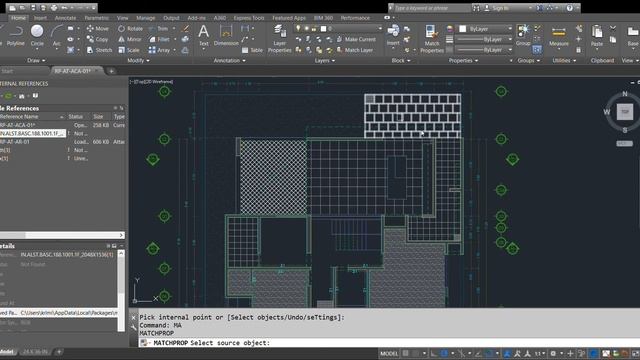Toggle polar tracking in status bar

click(444, 353)
